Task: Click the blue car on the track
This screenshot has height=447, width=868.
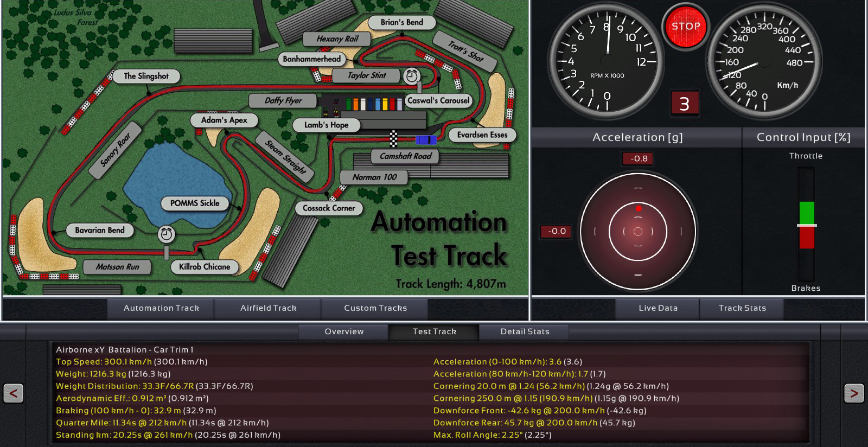Action: pos(426,140)
